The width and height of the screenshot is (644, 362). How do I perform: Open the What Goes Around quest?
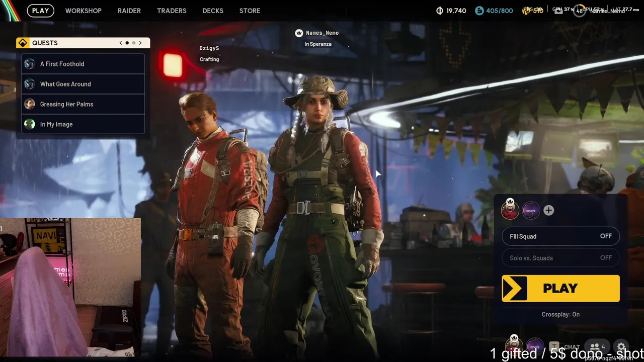(83, 84)
